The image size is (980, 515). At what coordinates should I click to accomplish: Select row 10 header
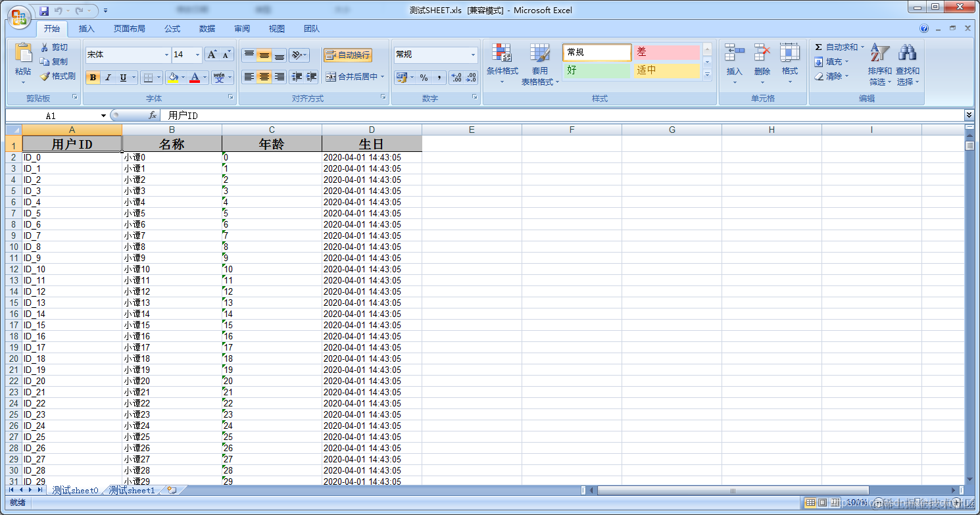point(14,247)
